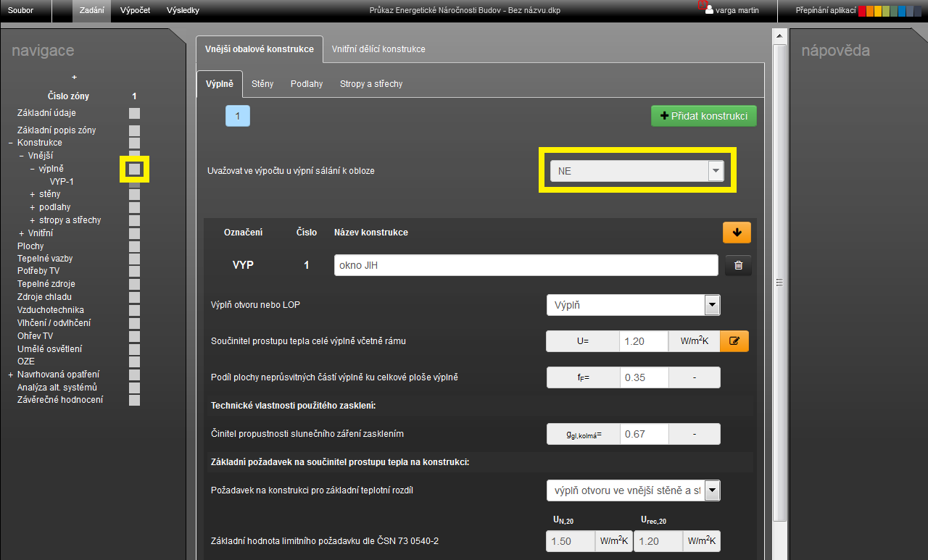
Task: Select construction number 1 button
Action: click(238, 116)
